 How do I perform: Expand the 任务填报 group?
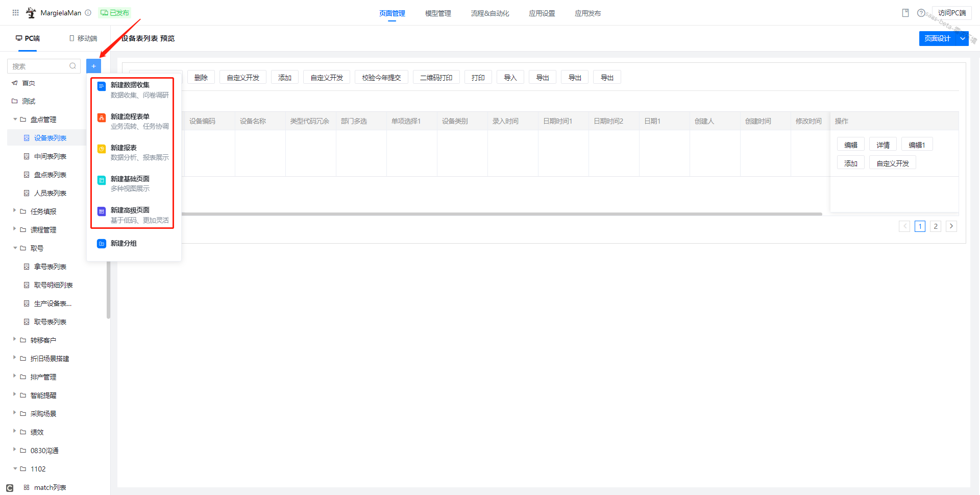click(15, 210)
